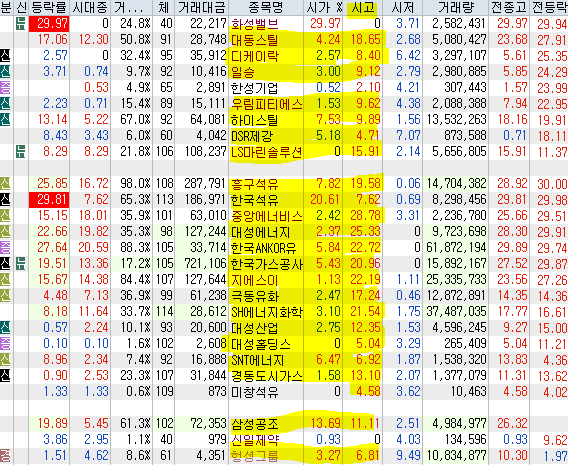Select stock 일승

point(243,72)
